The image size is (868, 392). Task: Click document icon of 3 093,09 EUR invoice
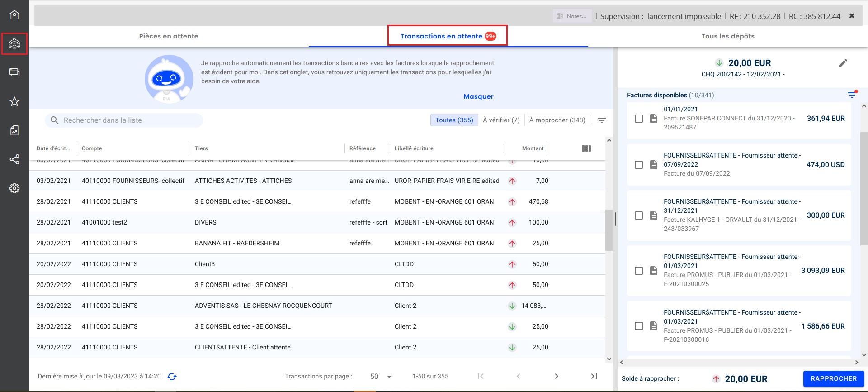(x=654, y=271)
